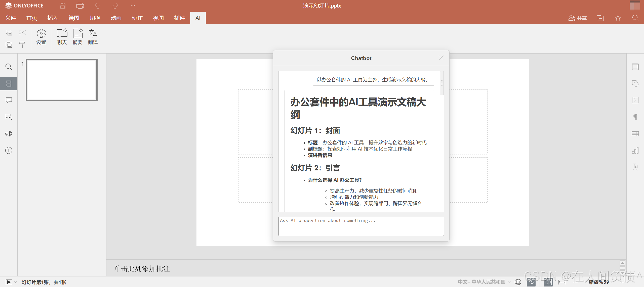Start slideshow from status bar
Image resolution: width=644 pixels, height=287 pixels.
coord(9,282)
